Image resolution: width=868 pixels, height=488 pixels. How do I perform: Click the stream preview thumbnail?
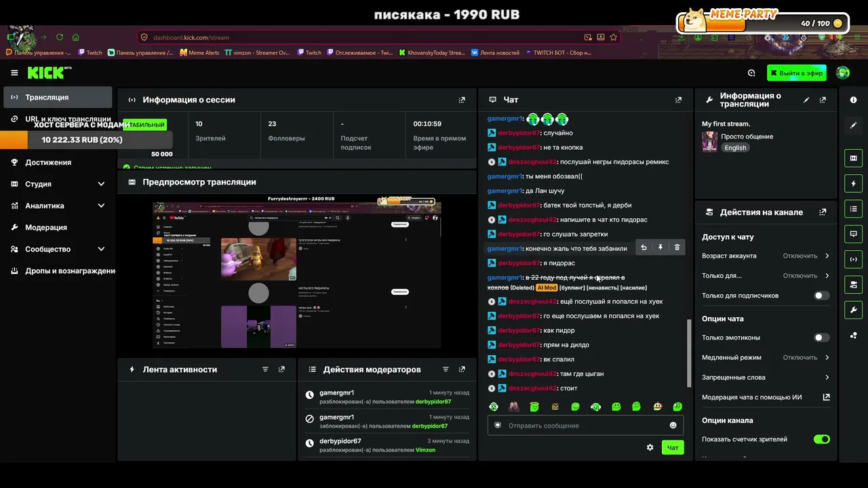[x=297, y=272]
